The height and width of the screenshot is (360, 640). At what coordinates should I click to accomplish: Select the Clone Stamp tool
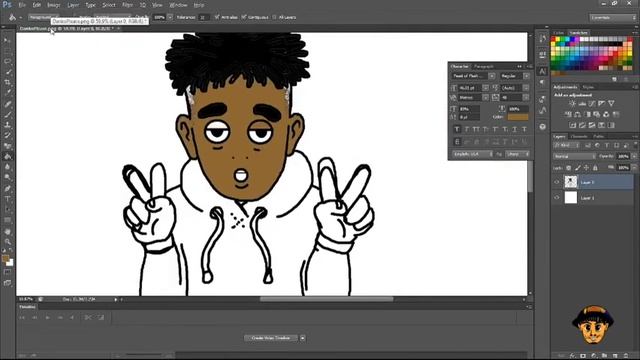pyautogui.click(x=7, y=125)
